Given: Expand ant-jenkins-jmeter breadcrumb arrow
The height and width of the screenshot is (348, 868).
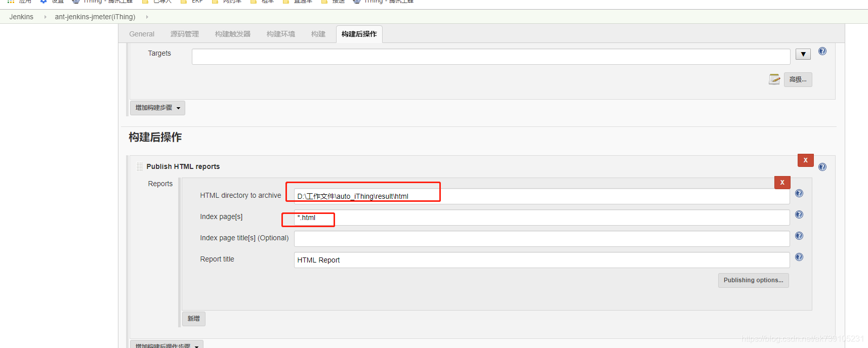Looking at the screenshot, I should 147,17.
